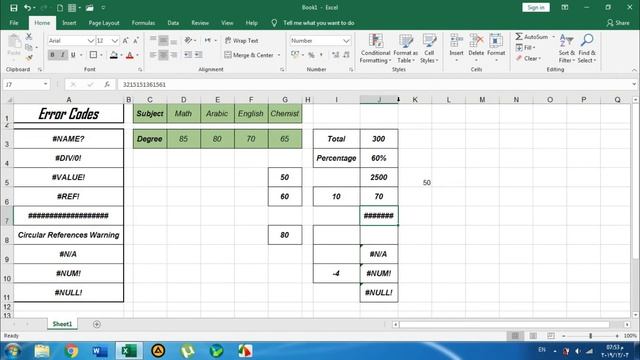Image resolution: width=640 pixels, height=360 pixels.
Task: Switch to the Data tab
Action: click(173, 23)
